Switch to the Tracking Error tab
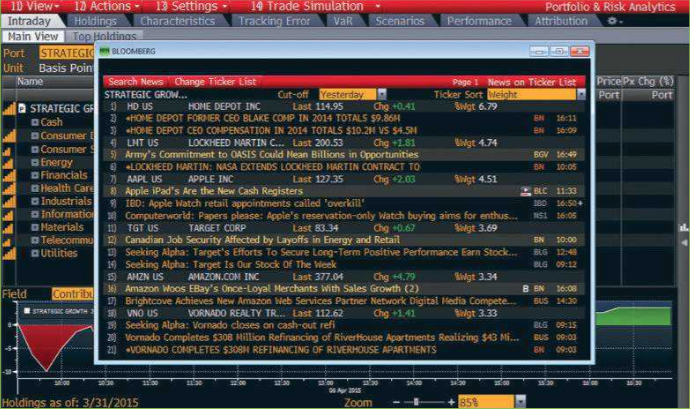The image size is (690, 409). (274, 21)
